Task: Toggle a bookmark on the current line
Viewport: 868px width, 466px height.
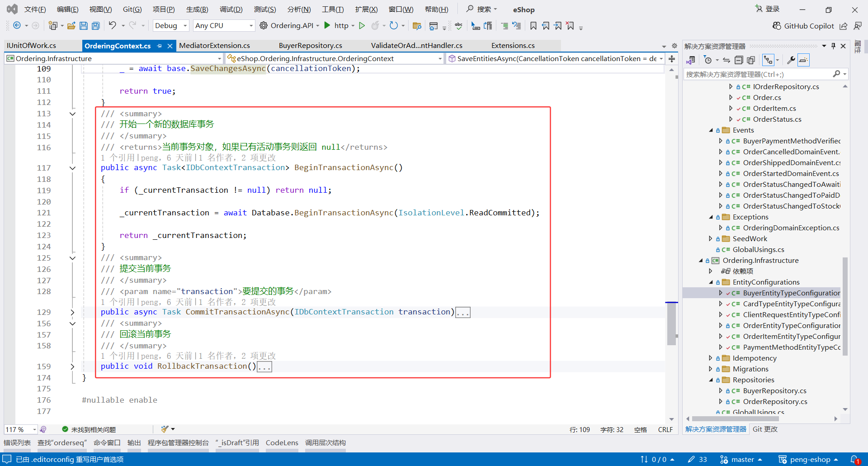Action: point(533,25)
